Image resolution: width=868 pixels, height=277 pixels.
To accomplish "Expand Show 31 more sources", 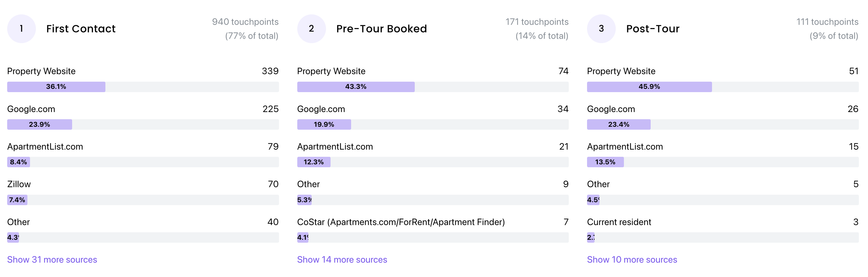I will coord(52,259).
